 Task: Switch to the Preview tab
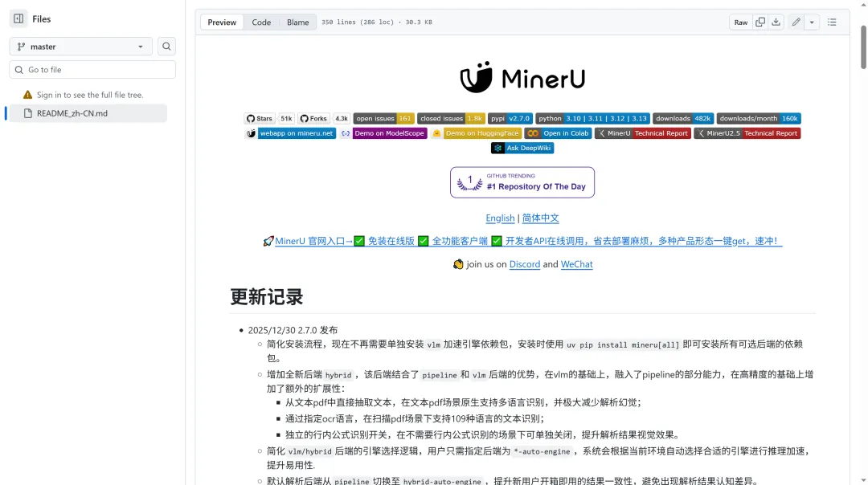(x=222, y=22)
